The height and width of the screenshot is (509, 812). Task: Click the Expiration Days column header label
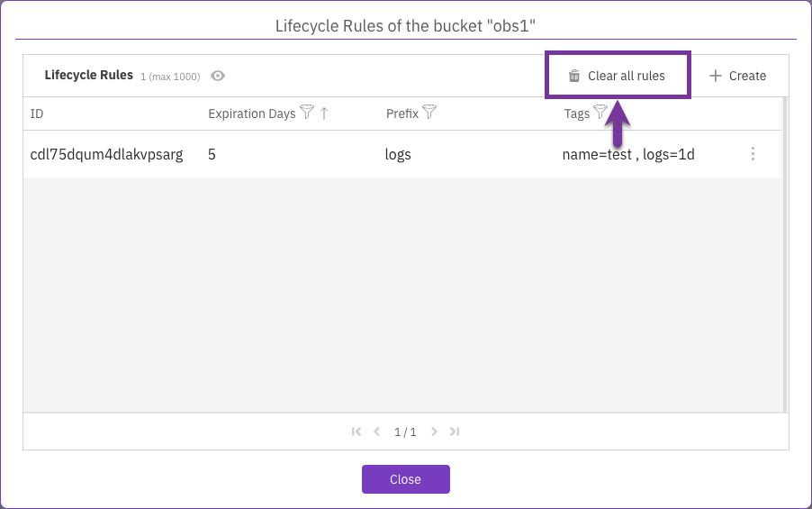251,114
